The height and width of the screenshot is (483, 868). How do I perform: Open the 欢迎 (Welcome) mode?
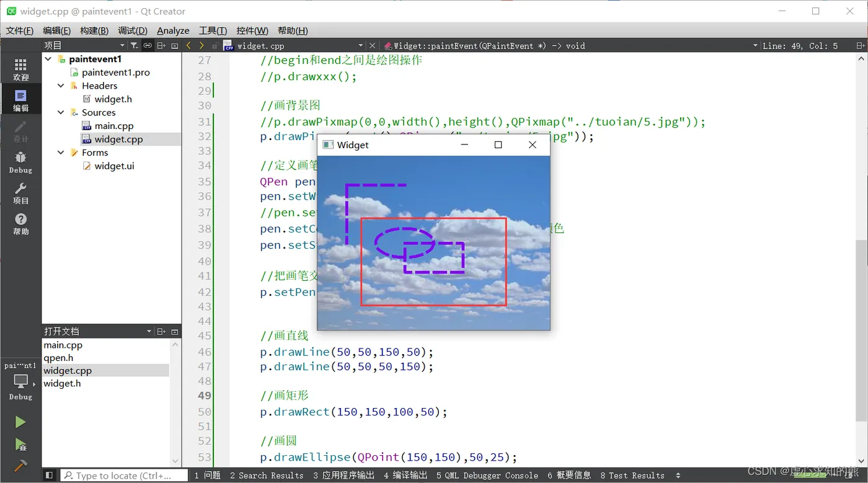pos(20,70)
